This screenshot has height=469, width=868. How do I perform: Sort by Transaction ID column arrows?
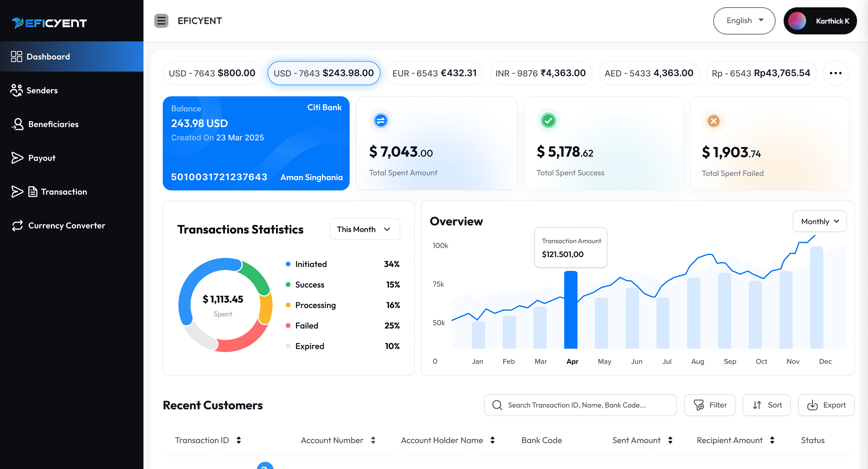(x=239, y=440)
